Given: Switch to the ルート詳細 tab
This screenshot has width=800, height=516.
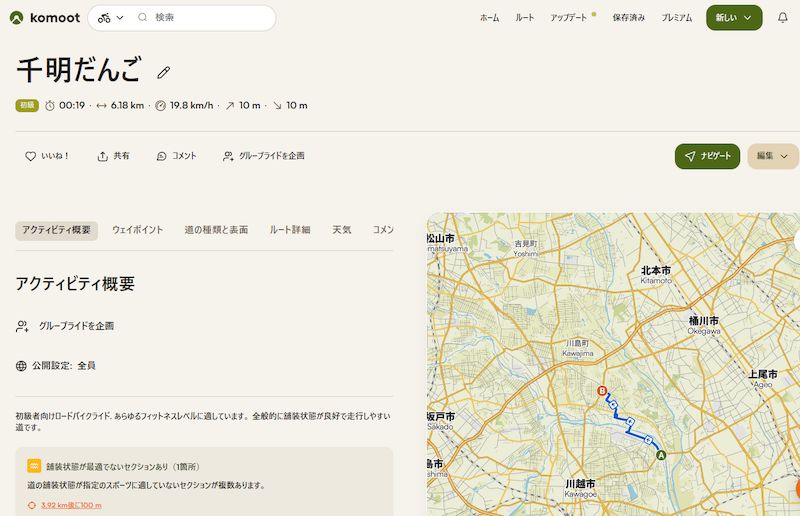Looking at the screenshot, I should [x=290, y=230].
